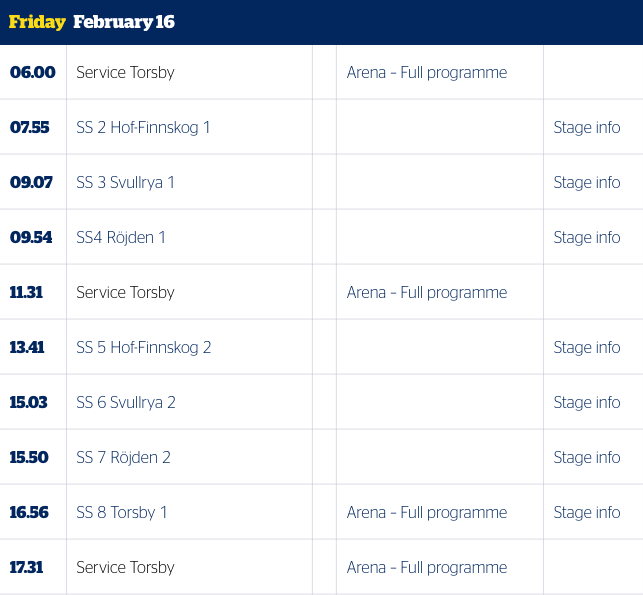Open SS 5 Hof-Finnskog 2 stage link

(144, 348)
